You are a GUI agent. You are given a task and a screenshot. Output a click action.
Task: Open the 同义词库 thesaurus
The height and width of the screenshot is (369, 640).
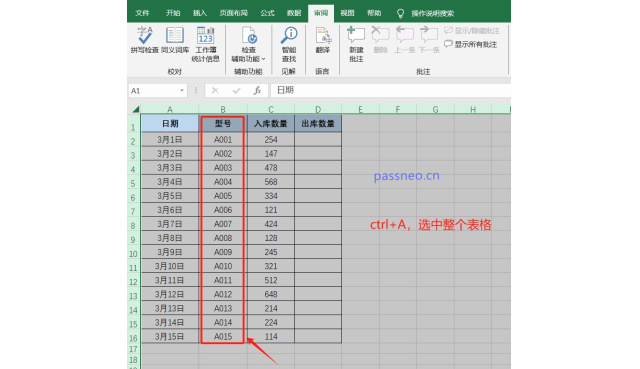175,40
